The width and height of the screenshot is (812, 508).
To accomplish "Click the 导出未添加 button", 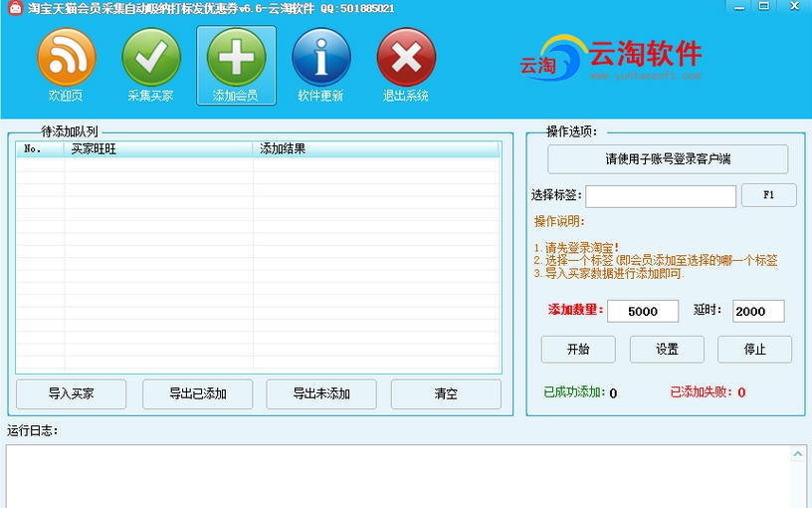I will click(x=321, y=394).
